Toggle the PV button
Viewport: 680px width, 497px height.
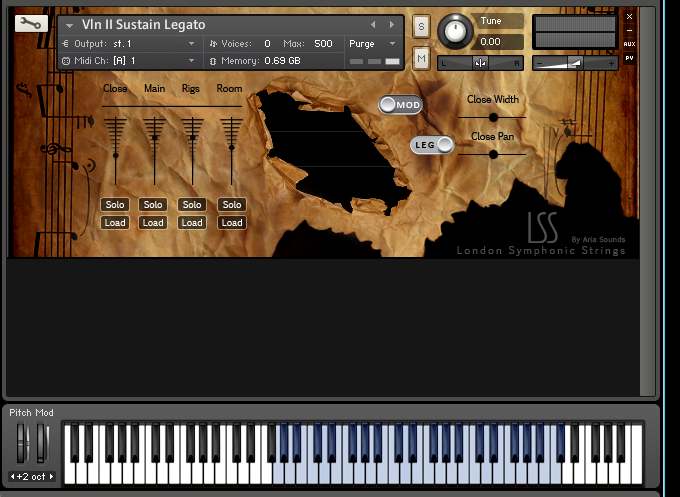[629, 58]
